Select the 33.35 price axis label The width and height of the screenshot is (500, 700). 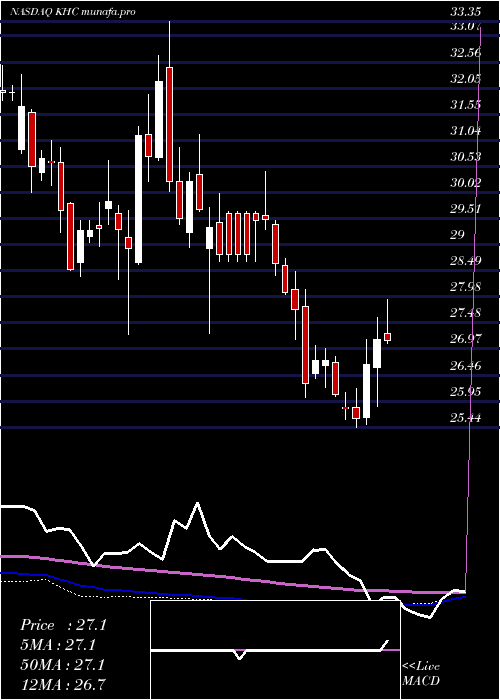point(465,12)
